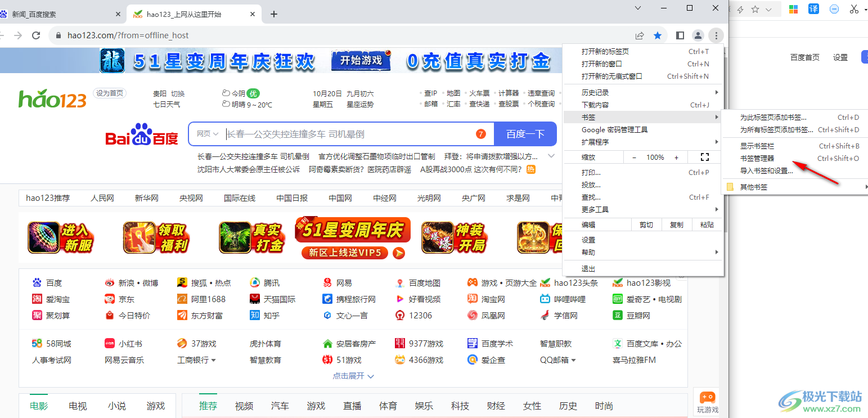
Task: Open the Chrome three-dot menu button
Action: pyautogui.click(x=716, y=35)
